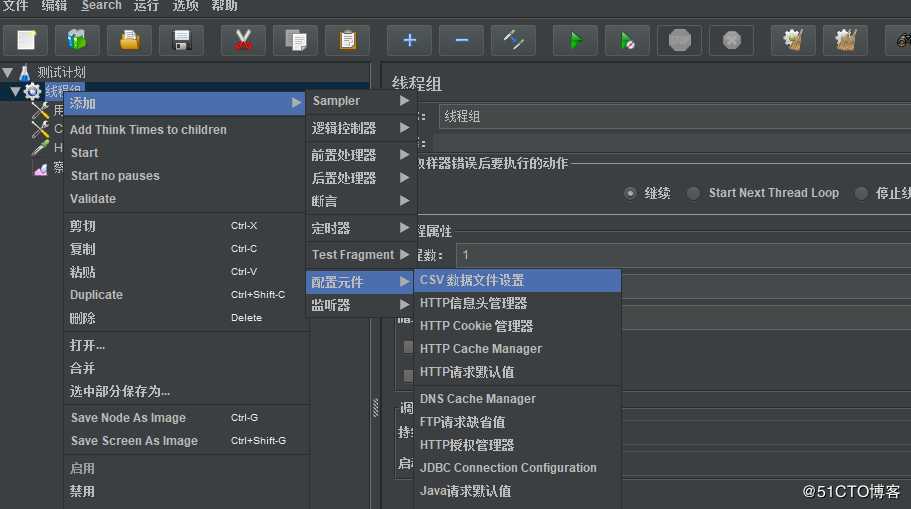
Task: Click Start no pauses toolbar icon
Action: point(627,41)
